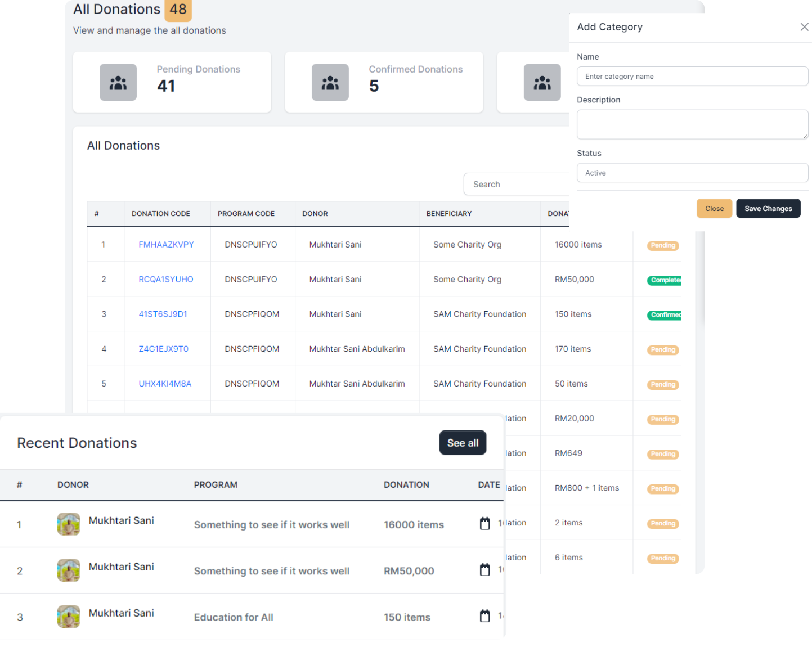Click Education for All program text
The image size is (812, 647).
(x=234, y=617)
